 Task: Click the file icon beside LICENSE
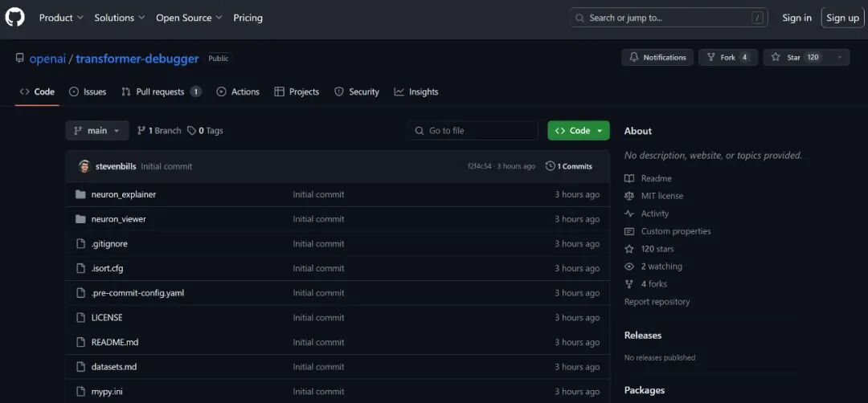click(x=81, y=317)
